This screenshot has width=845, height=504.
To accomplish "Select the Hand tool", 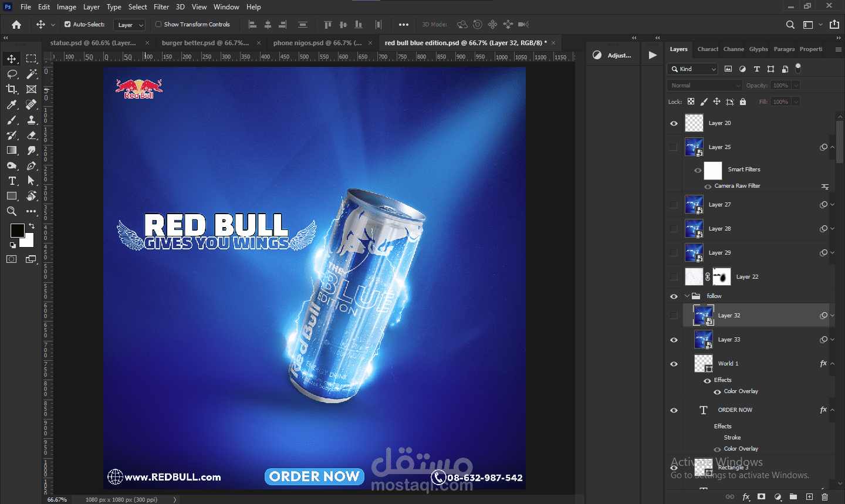I will (31, 196).
